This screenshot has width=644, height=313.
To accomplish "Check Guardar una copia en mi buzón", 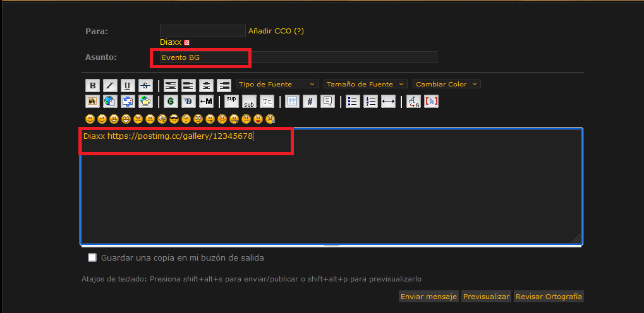I will point(92,257).
